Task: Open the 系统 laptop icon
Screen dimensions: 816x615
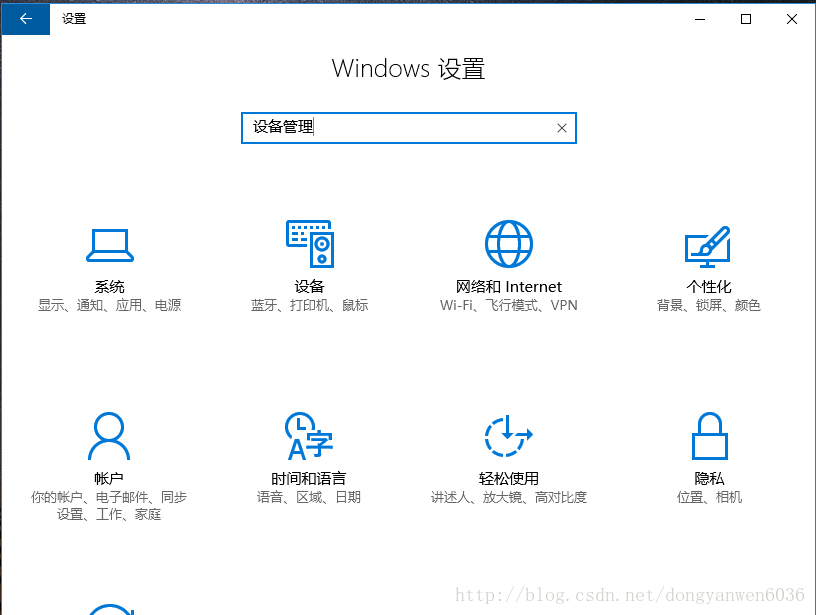Action: (110, 245)
